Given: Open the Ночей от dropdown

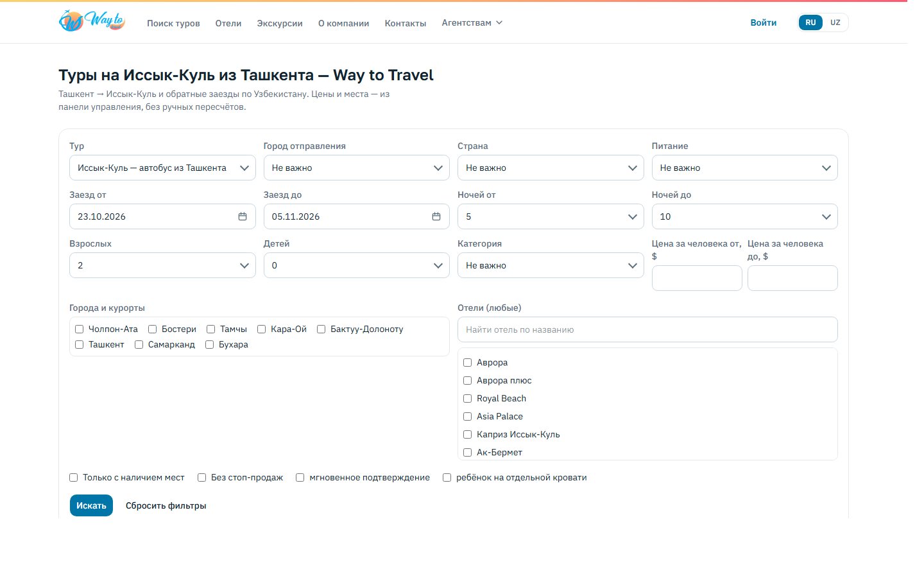Looking at the screenshot, I should click(x=551, y=216).
